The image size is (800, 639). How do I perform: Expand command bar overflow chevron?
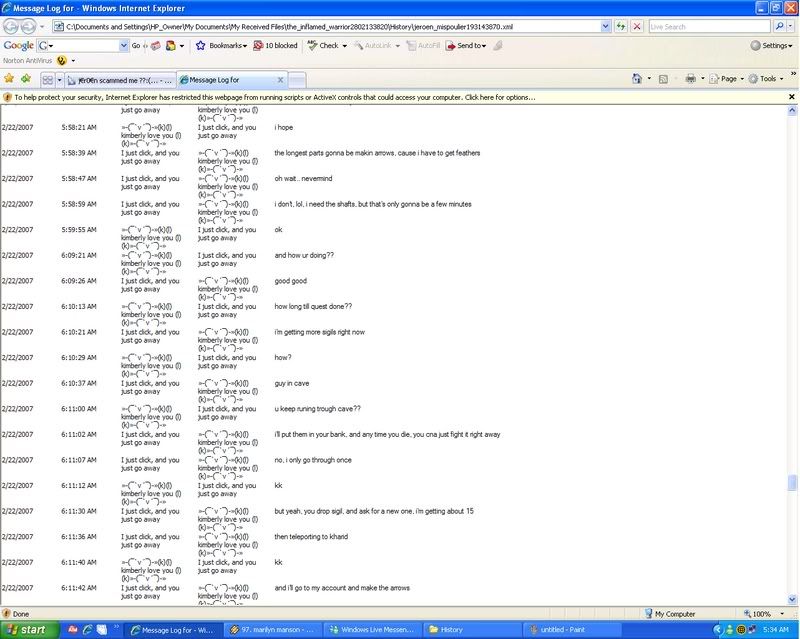tap(793, 74)
